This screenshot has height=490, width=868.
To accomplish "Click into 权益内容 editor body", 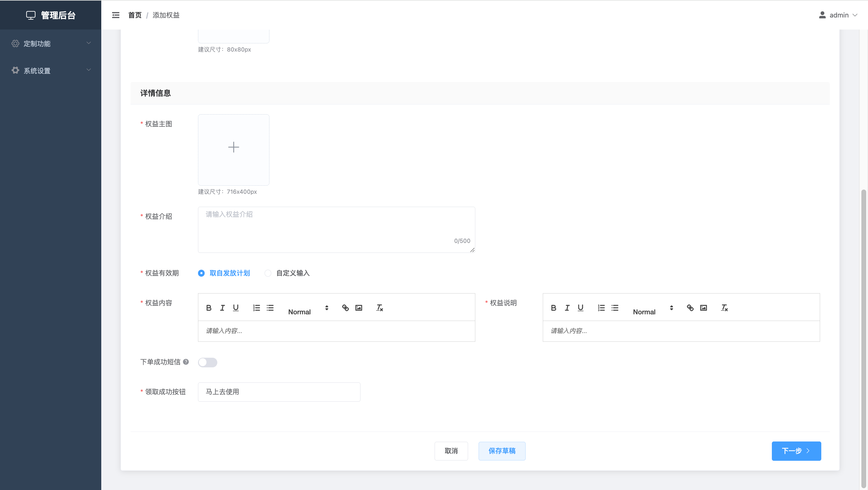I will click(x=337, y=331).
